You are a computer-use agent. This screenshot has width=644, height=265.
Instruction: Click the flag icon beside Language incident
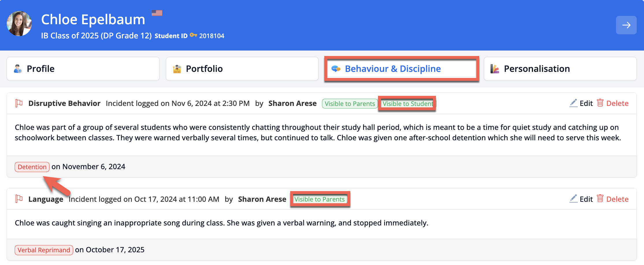(x=19, y=199)
